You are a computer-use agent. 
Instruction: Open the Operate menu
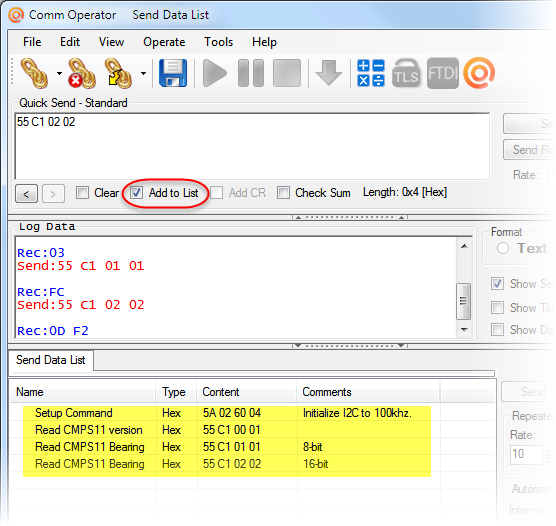pos(164,42)
